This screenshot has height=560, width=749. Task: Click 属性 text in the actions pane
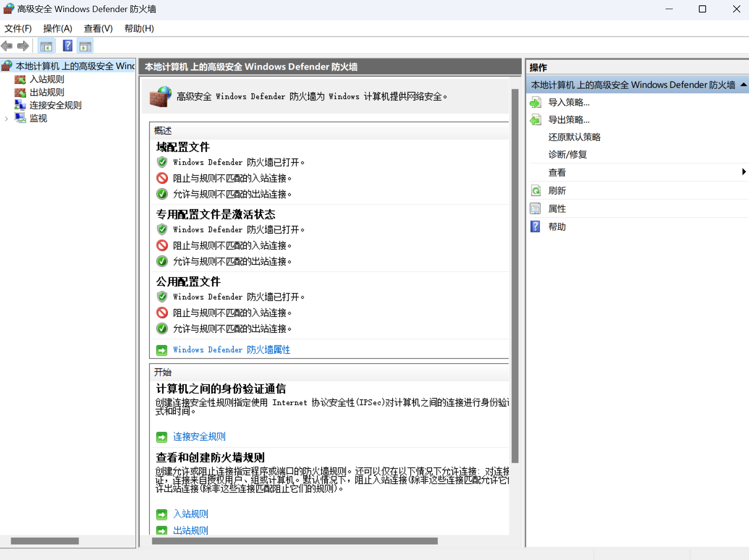[557, 209]
